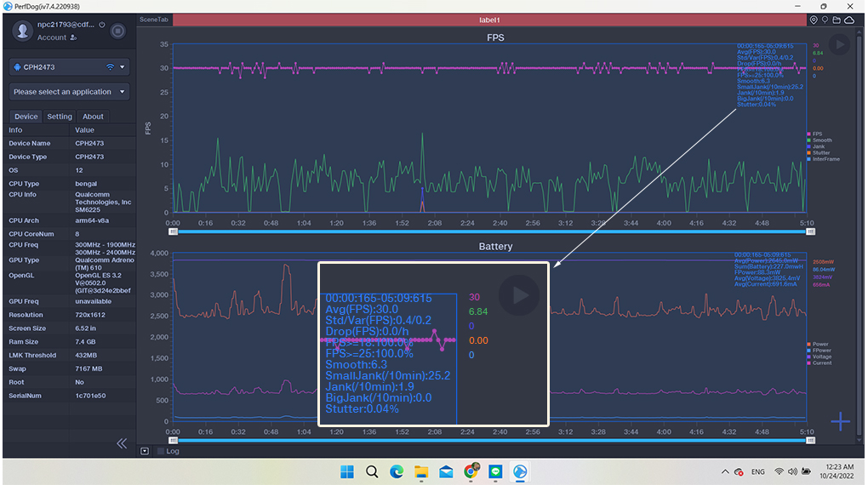Click the 'Value' column header
This screenshot has width=868, height=485.
[x=85, y=130]
